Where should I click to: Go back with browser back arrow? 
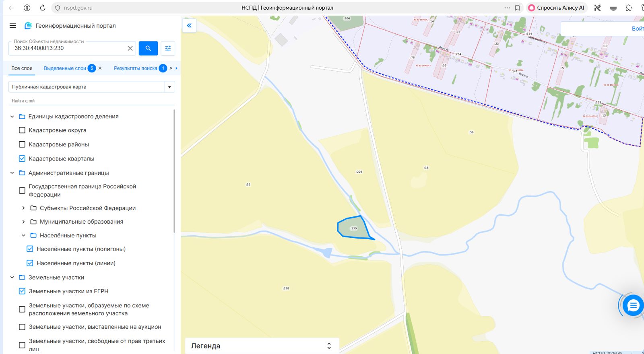(11, 8)
